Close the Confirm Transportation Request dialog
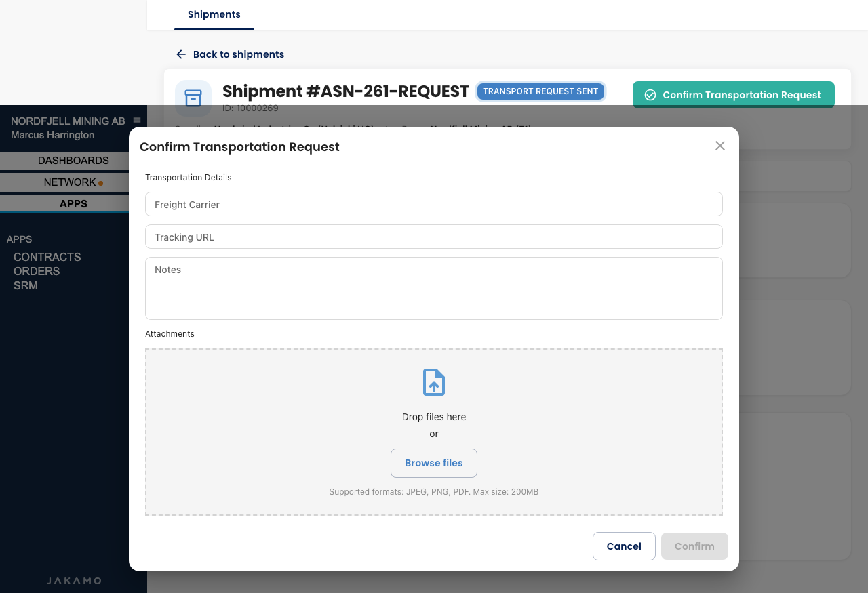Screen dimensions: 868x593 point(720,146)
